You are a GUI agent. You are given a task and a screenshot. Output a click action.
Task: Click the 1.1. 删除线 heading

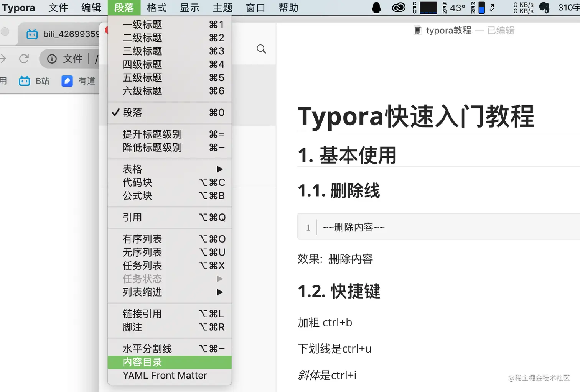click(x=339, y=190)
